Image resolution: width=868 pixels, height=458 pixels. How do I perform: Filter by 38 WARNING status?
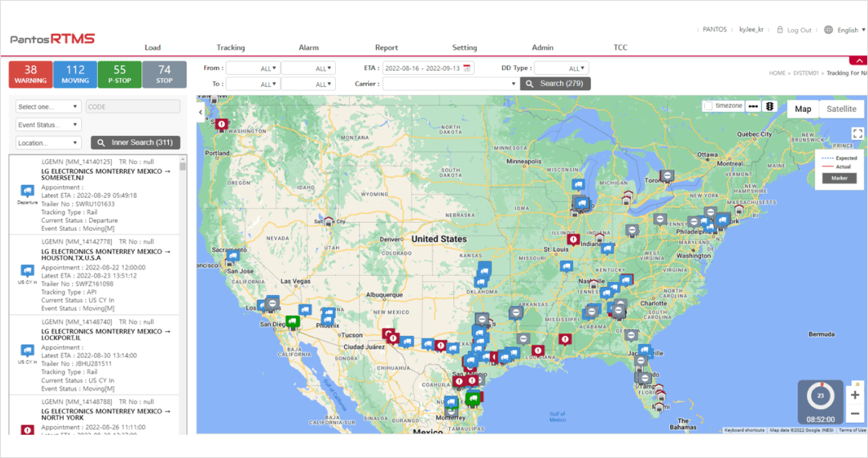31,74
